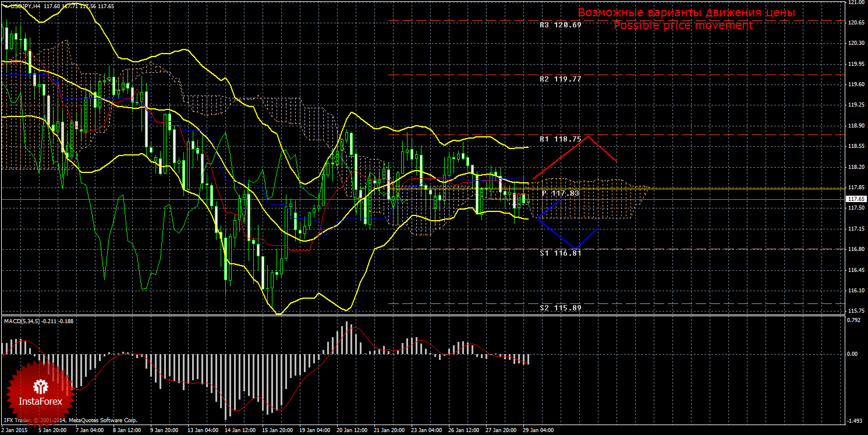
Task: Click the R1 118.75 resistance label
Action: point(560,140)
